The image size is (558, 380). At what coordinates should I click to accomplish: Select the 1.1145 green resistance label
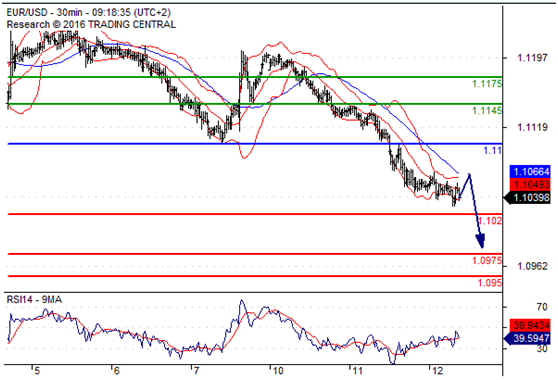pyautogui.click(x=487, y=111)
